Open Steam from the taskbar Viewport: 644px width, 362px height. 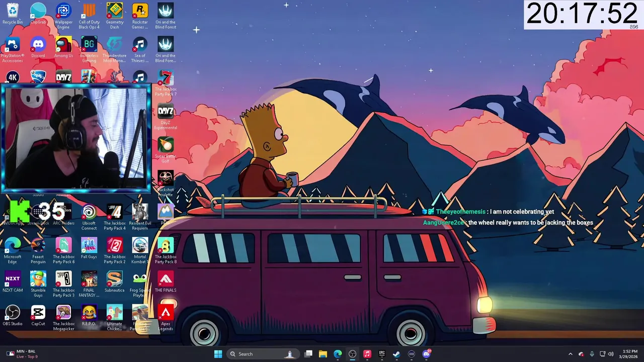pyautogui.click(x=396, y=354)
